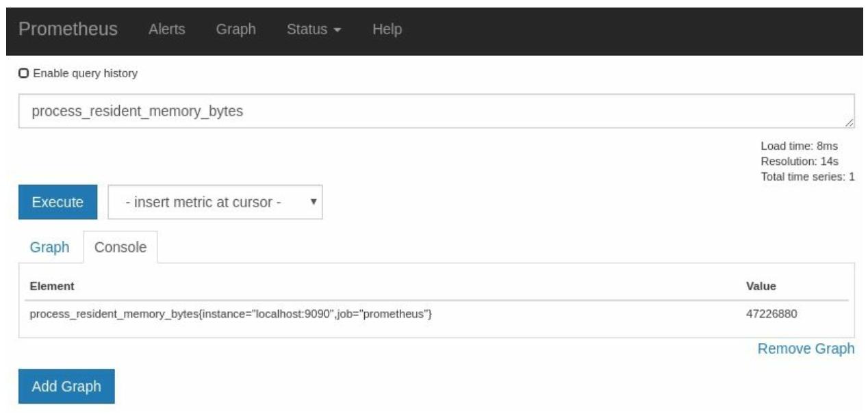Click the Remove Graph link
The image size is (868, 414).
[x=806, y=349]
